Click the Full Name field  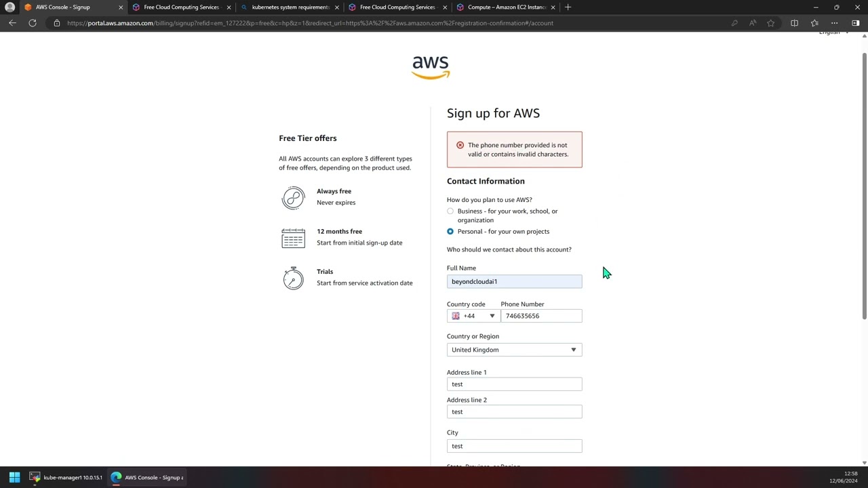(514, 281)
